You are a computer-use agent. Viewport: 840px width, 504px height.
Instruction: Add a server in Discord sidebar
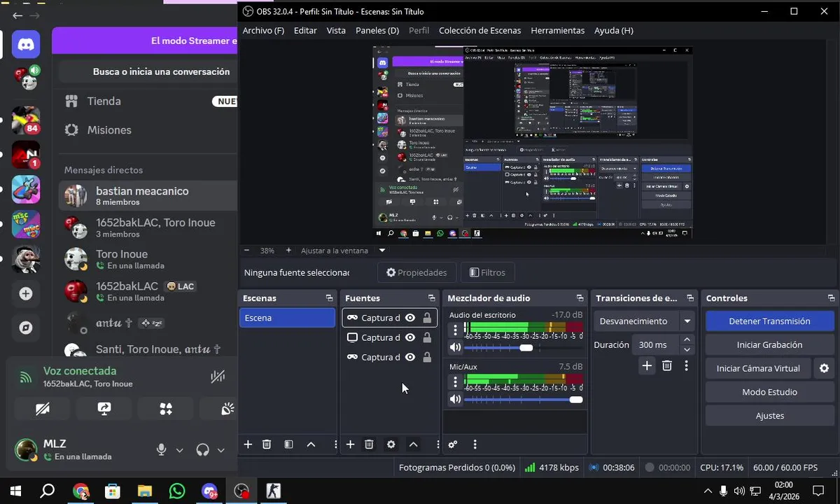click(x=26, y=294)
